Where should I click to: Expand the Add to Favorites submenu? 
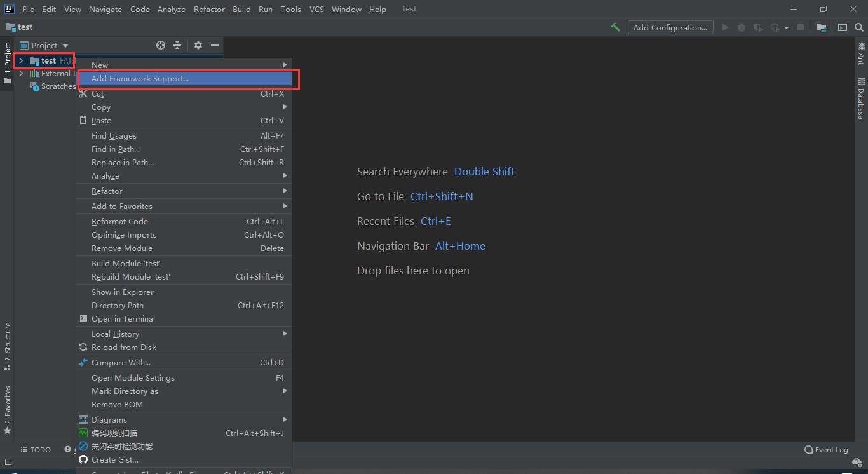click(x=184, y=206)
